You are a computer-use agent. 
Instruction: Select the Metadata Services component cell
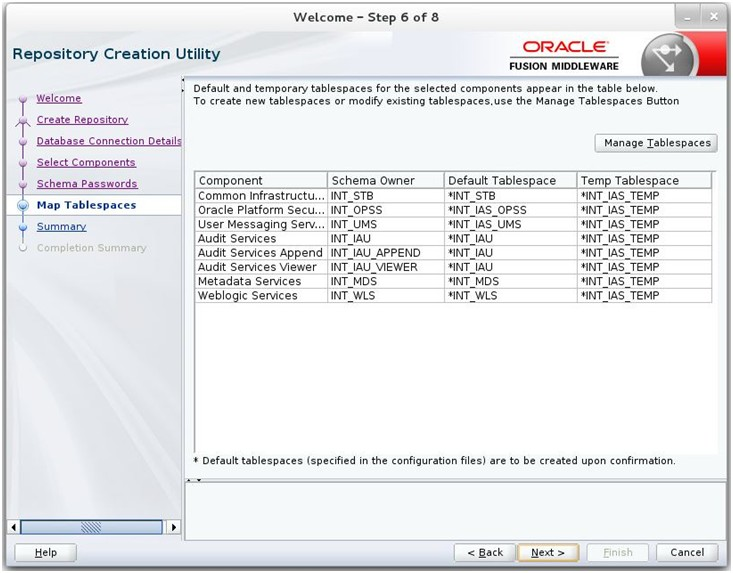(x=261, y=281)
